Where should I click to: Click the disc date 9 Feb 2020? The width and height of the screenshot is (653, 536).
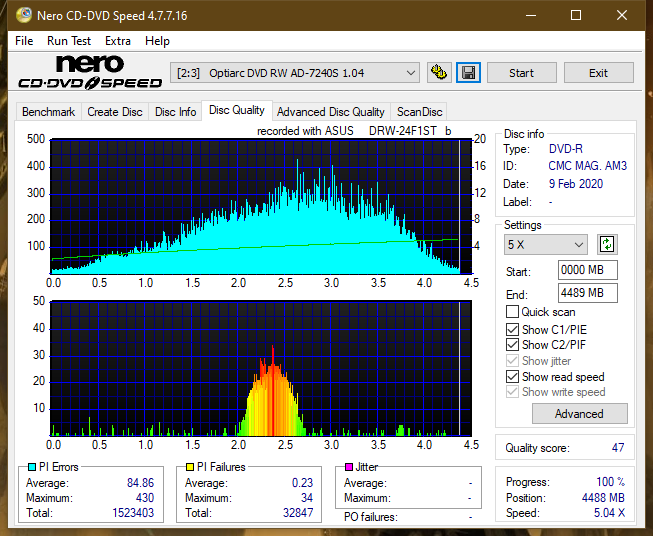pos(576,184)
